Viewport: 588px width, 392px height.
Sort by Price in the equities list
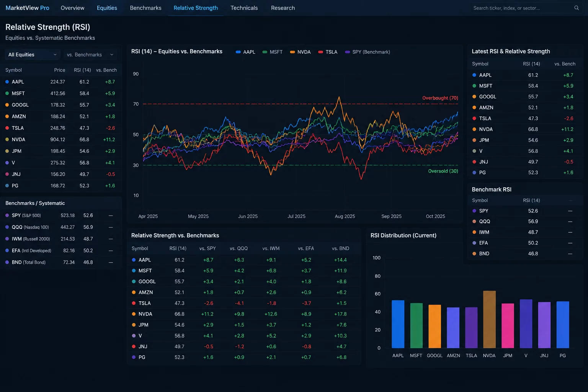point(59,70)
